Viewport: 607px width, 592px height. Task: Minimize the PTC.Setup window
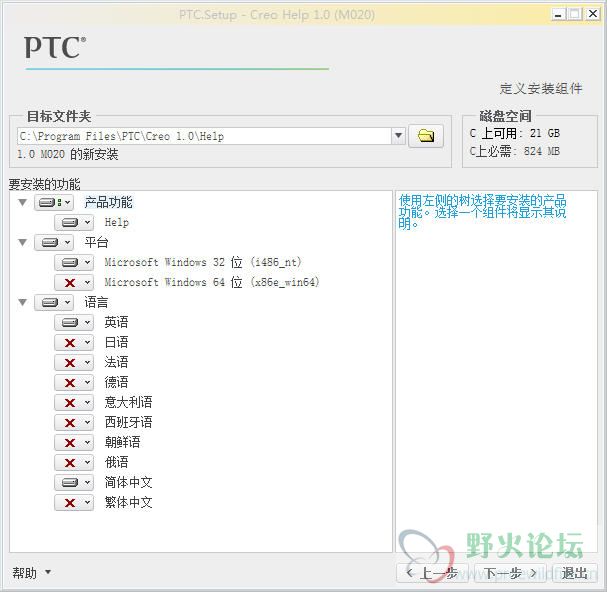[558, 14]
